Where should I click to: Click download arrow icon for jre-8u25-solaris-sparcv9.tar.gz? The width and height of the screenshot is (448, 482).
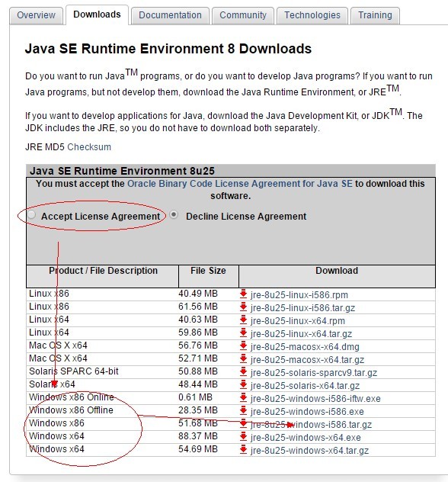[243, 372]
